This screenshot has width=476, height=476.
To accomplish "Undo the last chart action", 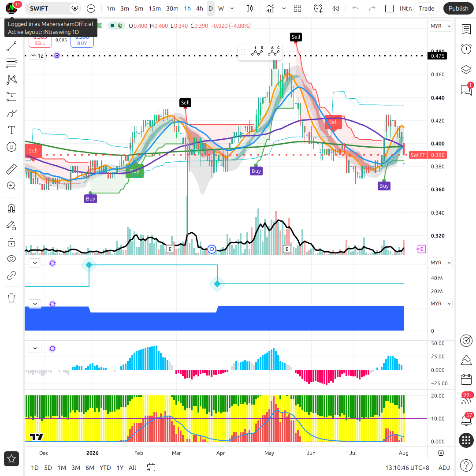I will 356,8.
